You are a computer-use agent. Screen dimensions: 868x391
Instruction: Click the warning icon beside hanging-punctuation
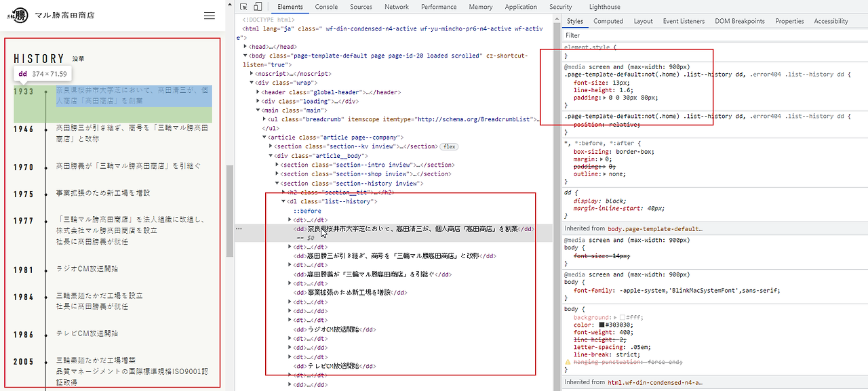[x=568, y=363]
